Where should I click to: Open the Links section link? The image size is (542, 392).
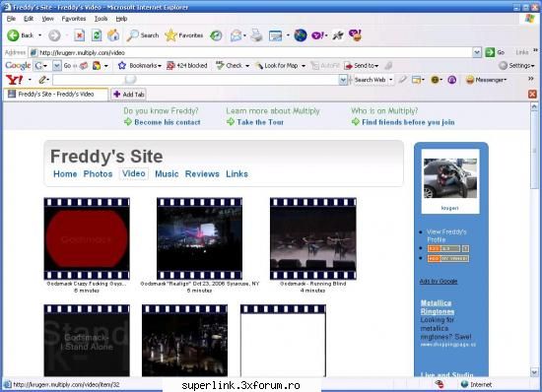click(x=237, y=174)
